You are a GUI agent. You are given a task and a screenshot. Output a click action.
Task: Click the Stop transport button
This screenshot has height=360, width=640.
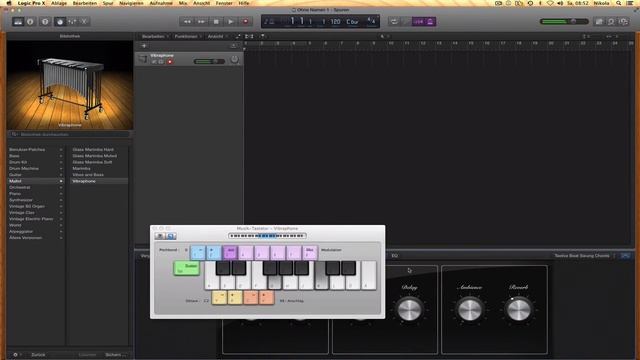pos(216,22)
